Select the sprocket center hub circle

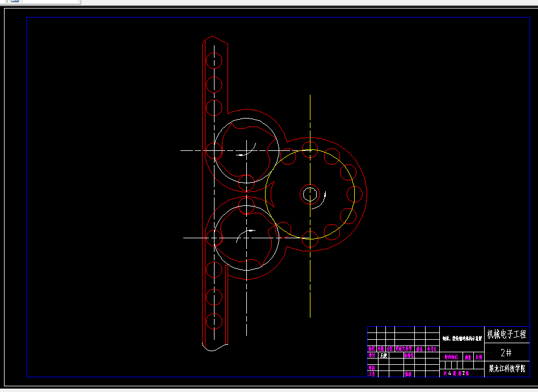(310, 194)
